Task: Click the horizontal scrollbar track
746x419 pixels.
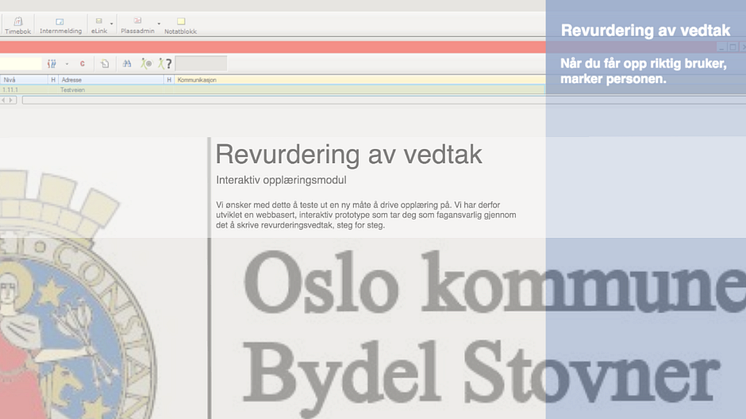Action: 383,100
